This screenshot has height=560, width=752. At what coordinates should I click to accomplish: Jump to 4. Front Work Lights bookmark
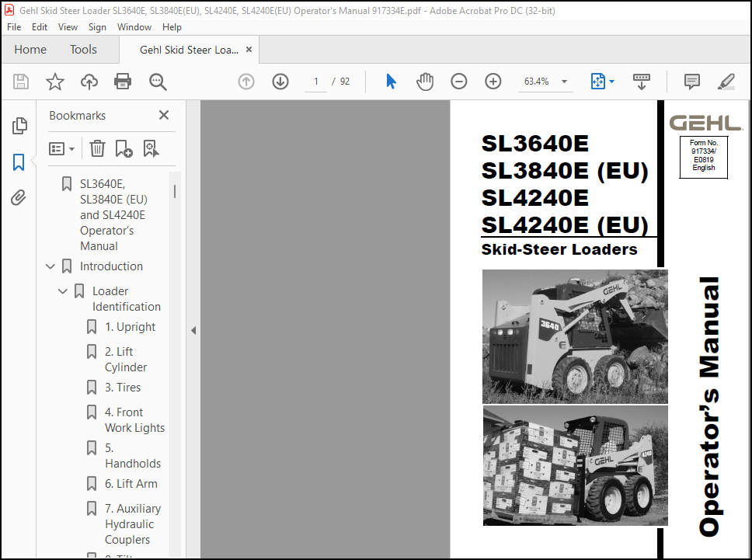pyautogui.click(x=134, y=420)
